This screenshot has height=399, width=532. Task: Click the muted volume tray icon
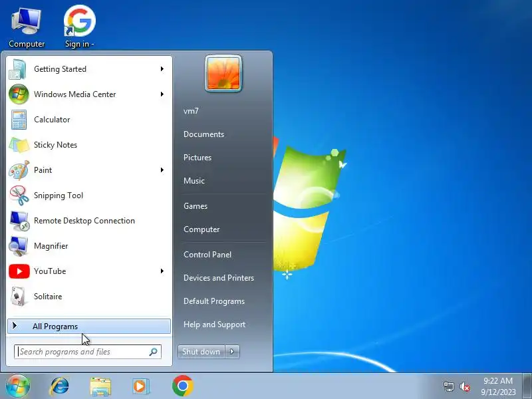click(464, 387)
